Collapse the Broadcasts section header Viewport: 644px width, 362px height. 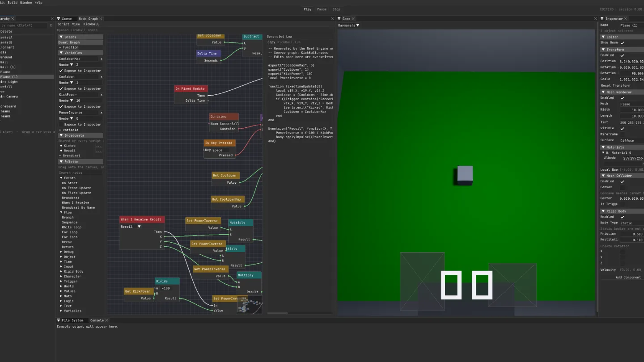[x=80, y=135]
